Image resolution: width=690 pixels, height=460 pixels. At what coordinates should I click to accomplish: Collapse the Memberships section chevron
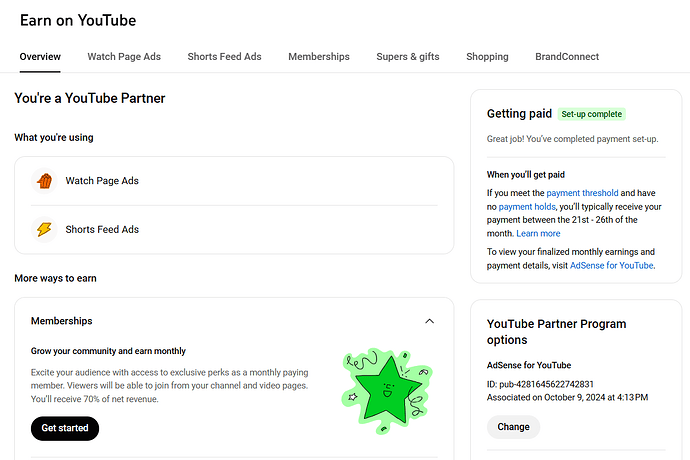pos(430,321)
